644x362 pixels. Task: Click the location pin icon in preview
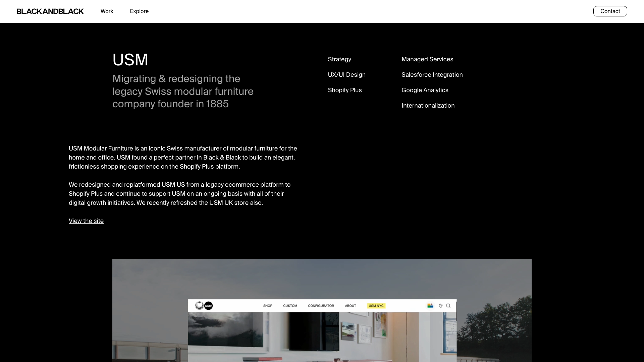tap(441, 306)
